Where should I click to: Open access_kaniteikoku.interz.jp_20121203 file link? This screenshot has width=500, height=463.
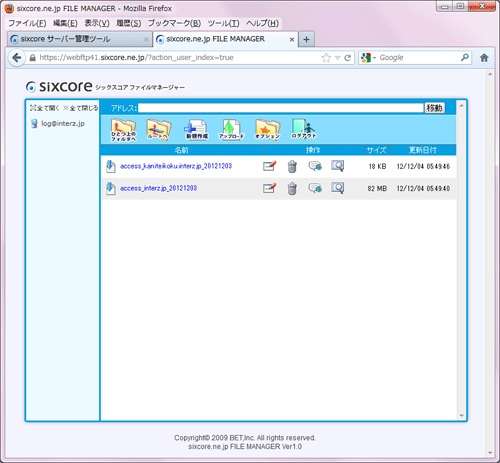tap(176, 166)
